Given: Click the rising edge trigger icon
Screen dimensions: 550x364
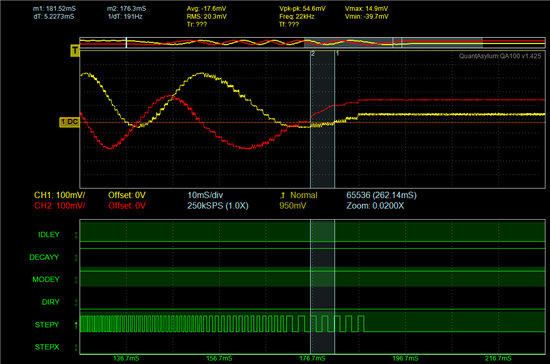Looking at the screenshot, I should point(282,195).
